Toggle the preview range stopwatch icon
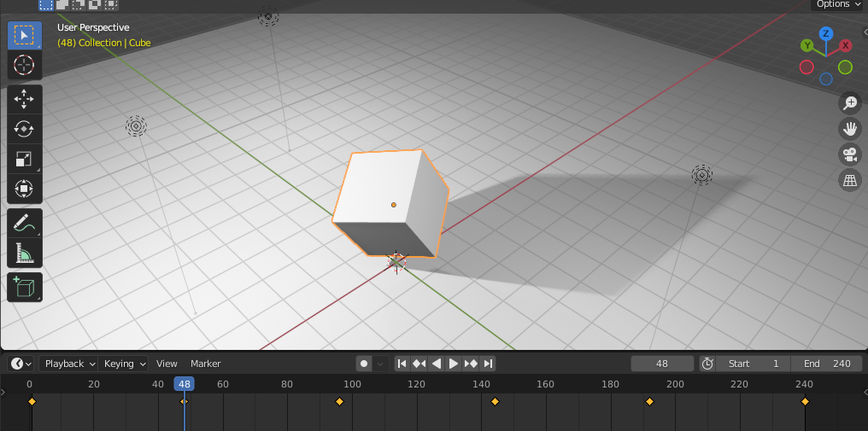 tap(707, 364)
